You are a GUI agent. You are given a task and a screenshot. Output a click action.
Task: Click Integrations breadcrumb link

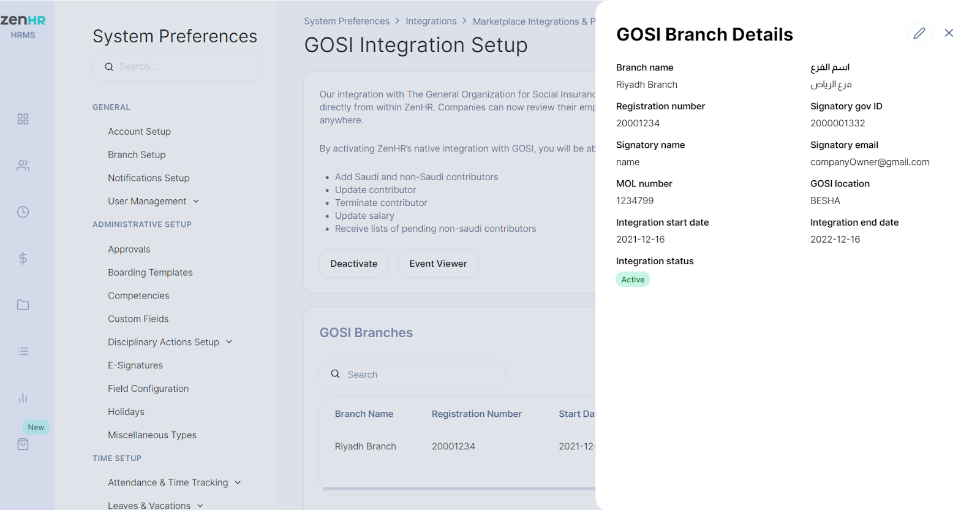(431, 21)
